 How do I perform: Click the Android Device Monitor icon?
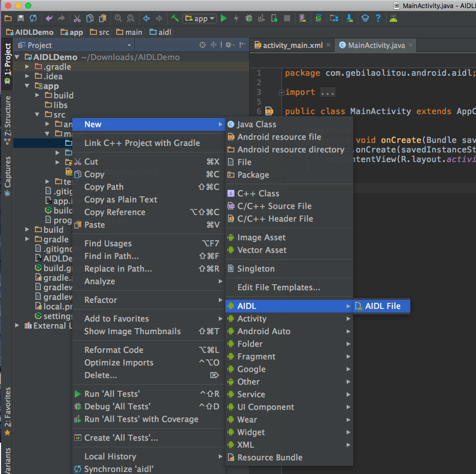pyautogui.click(x=394, y=19)
